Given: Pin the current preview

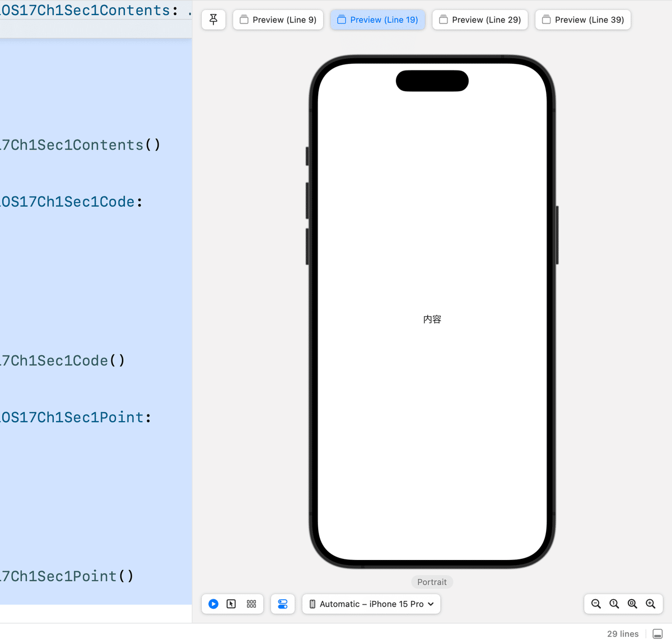Looking at the screenshot, I should click(213, 20).
